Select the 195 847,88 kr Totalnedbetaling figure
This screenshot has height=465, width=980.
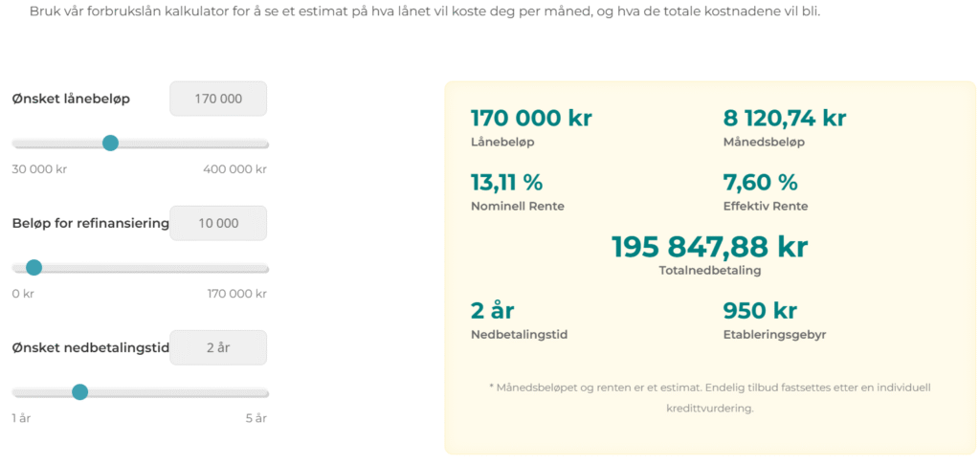(709, 248)
